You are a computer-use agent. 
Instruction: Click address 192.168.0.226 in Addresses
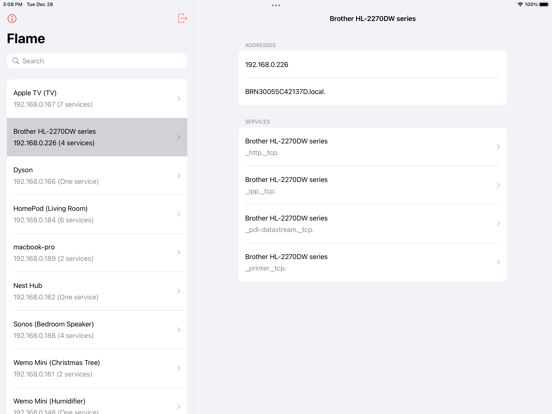[372, 65]
